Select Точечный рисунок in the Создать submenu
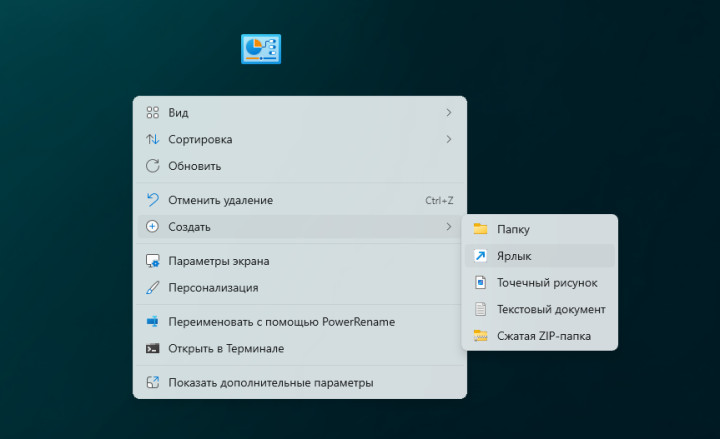 tap(547, 283)
